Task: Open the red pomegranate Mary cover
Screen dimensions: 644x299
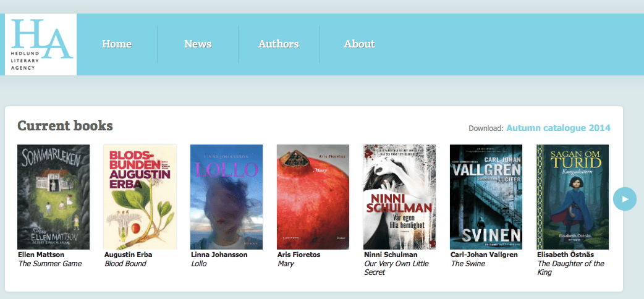Action: point(313,196)
